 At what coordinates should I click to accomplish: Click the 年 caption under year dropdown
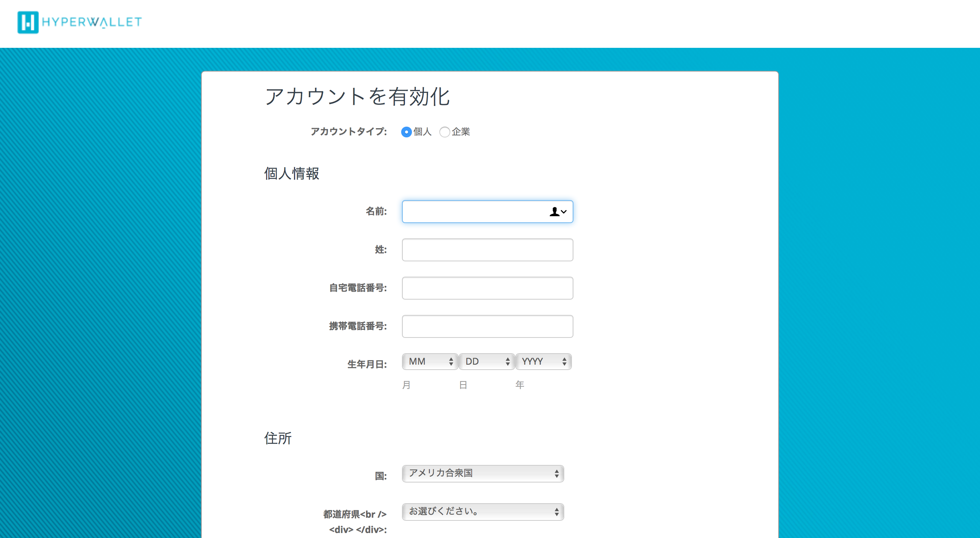(x=520, y=385)
